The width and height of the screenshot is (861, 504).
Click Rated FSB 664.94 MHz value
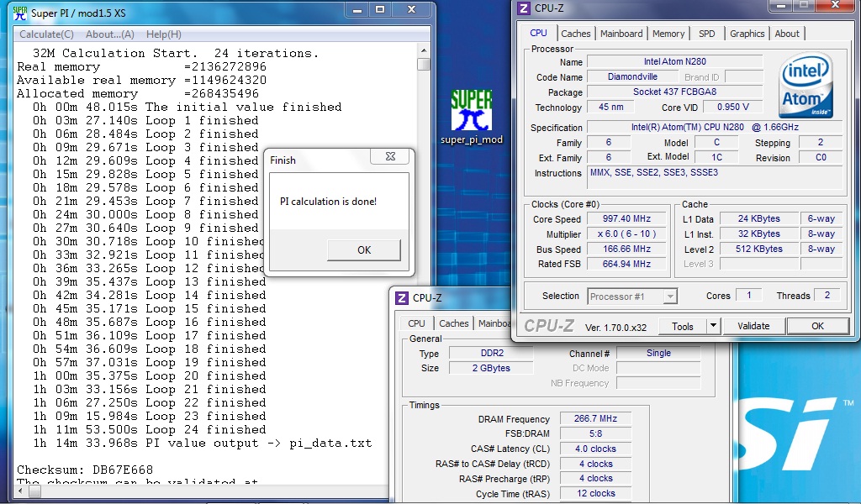coord(626,264)
